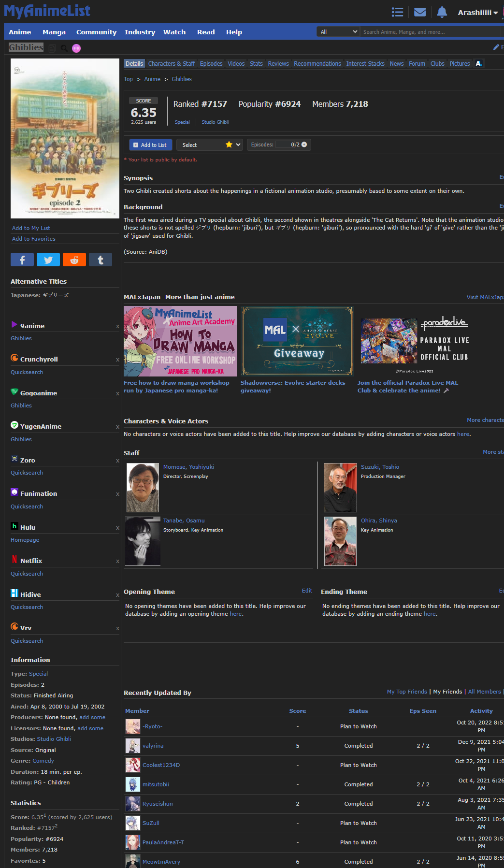Image resolution: width=504 pixels, height=868 pixels.
Task: Click the Add to List button
Action: click(151, 145)
